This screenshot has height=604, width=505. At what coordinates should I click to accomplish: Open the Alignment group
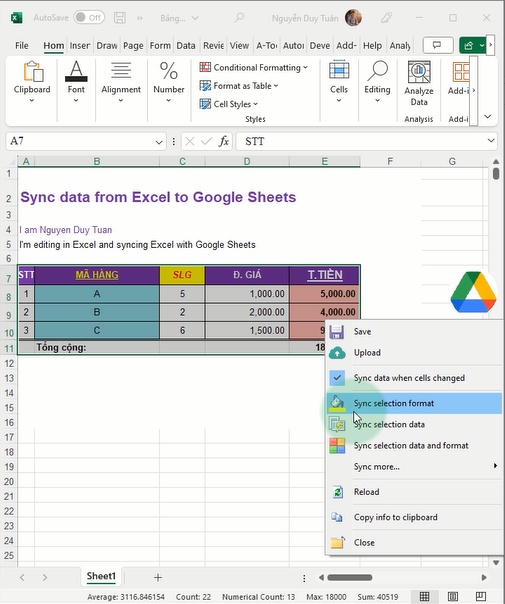[x=121, y=82]
